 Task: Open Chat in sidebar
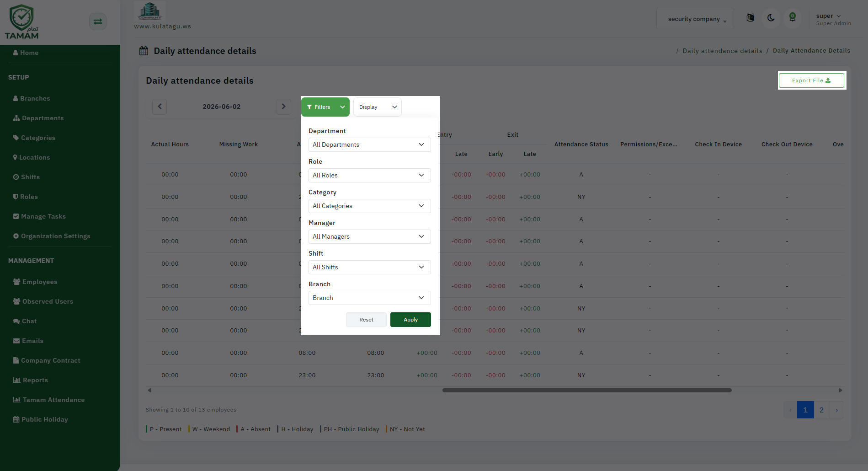pos(25,321)
